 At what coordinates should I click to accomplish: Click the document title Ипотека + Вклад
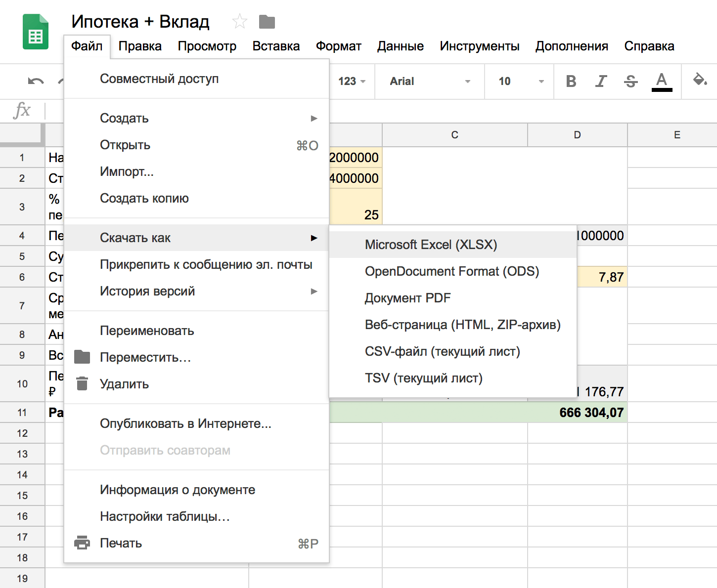(140, 22)
